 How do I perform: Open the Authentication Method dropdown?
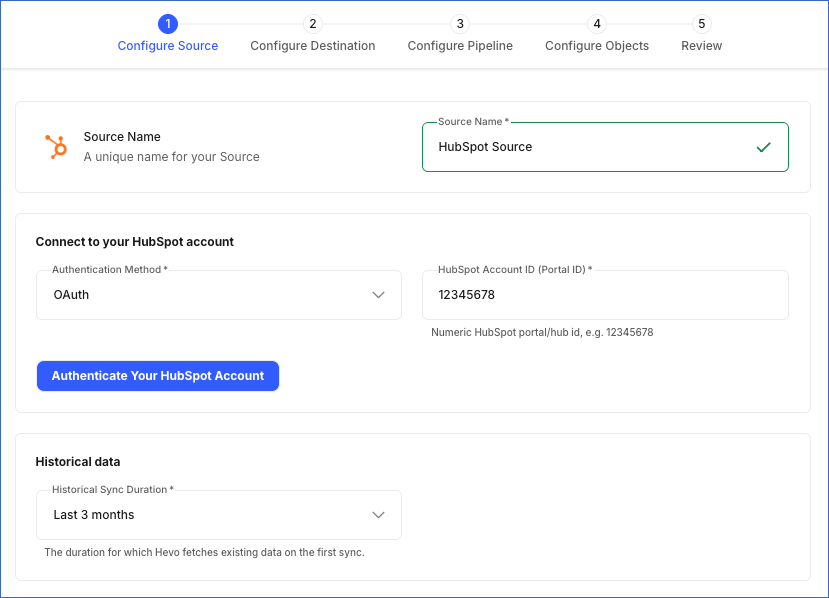pos(219,295)
